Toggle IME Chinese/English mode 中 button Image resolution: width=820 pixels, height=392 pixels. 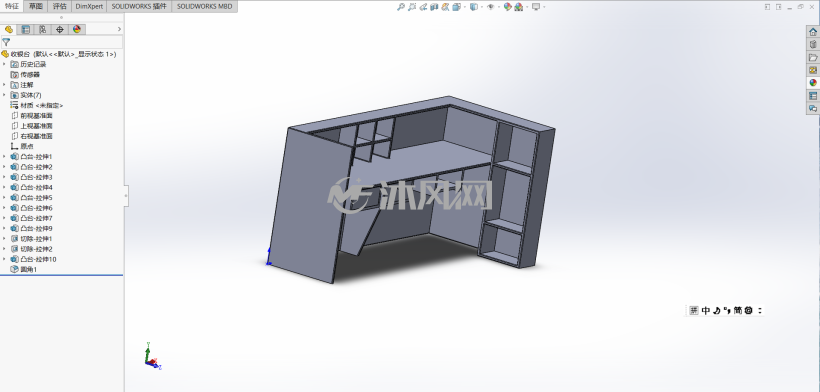[x=706, y=310]
